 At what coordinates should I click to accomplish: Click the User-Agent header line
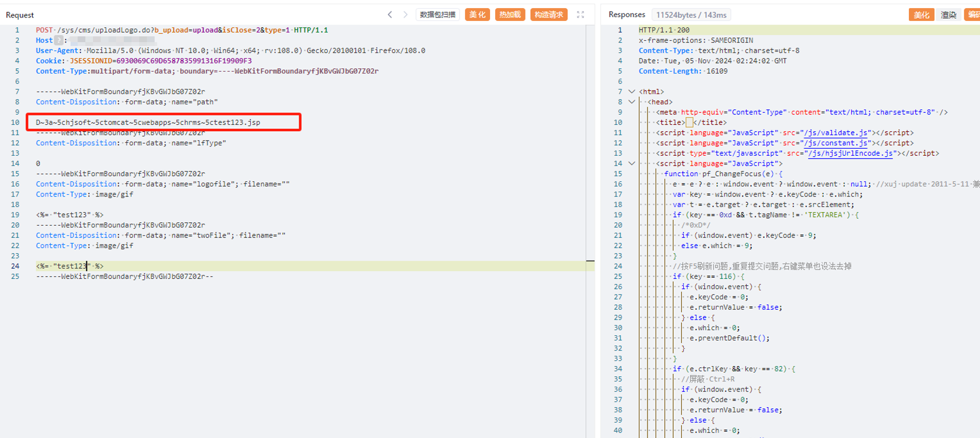230,51
